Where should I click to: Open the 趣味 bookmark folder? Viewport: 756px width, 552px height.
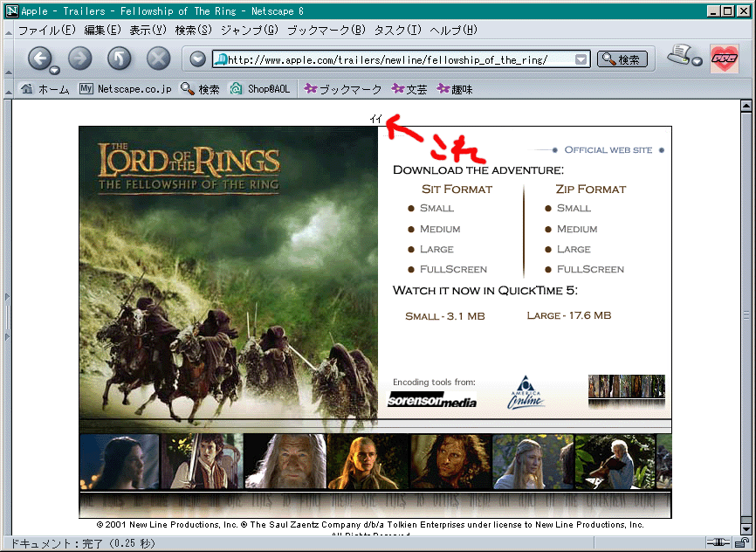click(455, 89)
